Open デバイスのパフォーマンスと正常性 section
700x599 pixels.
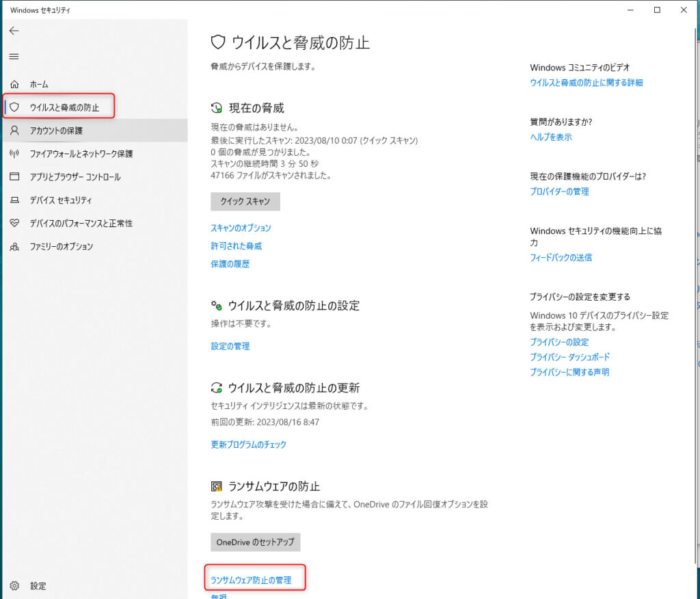click(x=95, y=224)
